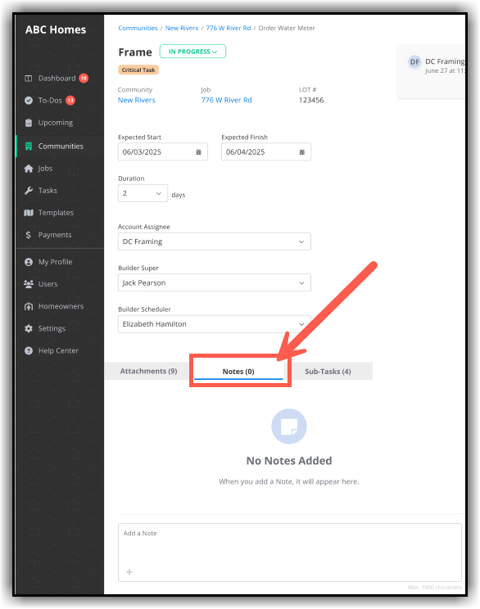Viewport: 480px width, 609px height.
Task: Open the Duration days dropdown
Action: 143,193
